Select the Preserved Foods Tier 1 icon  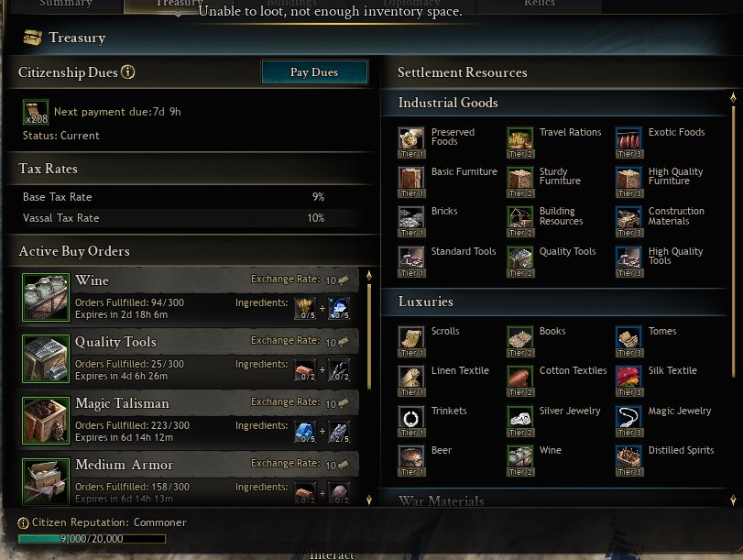410,142
